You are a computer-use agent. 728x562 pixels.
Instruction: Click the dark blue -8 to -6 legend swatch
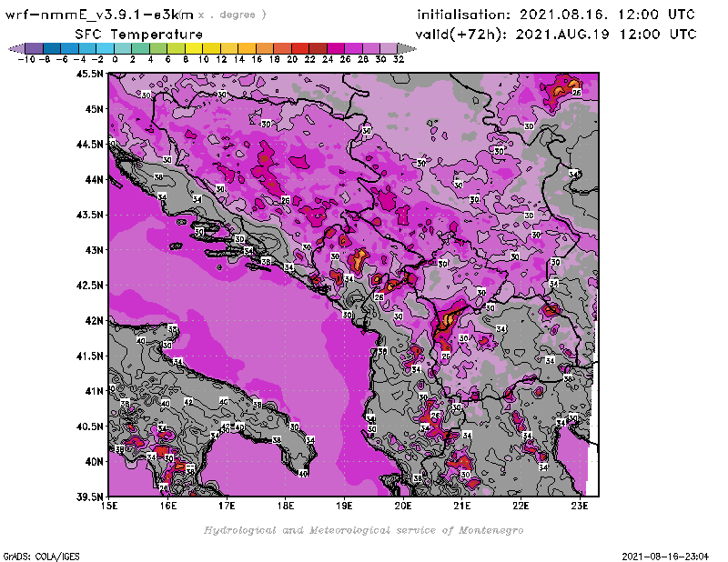(52, 48)
